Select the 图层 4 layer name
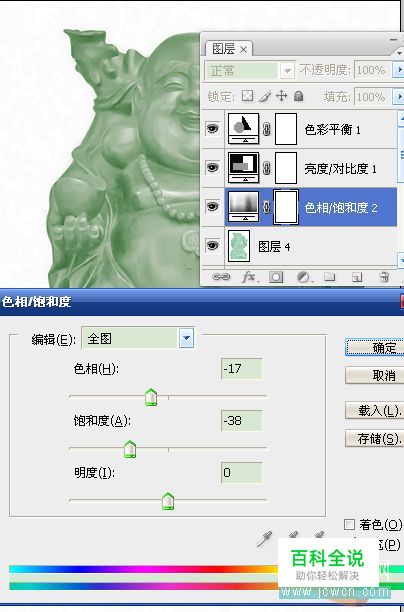This screenshot has height=612, width=404. 274,246
